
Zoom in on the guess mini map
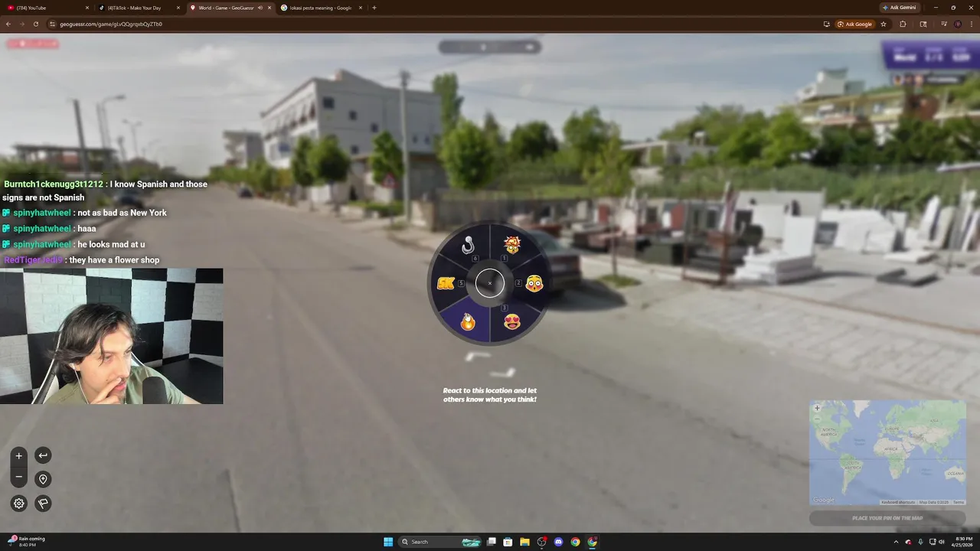point(817,408)
